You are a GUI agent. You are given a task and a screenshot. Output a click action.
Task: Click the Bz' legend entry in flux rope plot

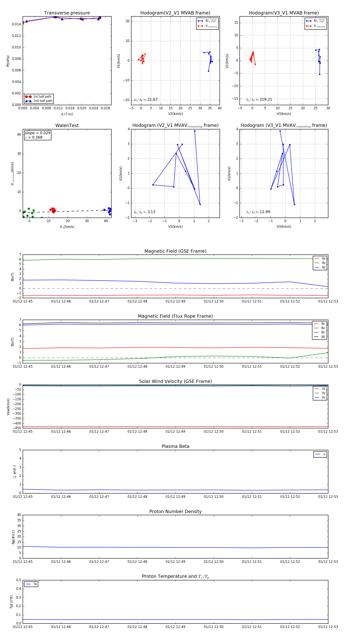coord(320,333)
